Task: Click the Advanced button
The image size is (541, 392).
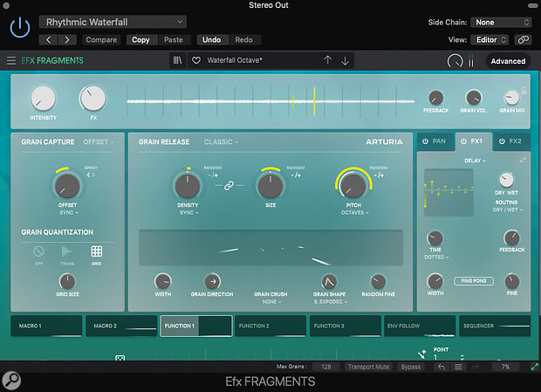Action: pos(508,61)
